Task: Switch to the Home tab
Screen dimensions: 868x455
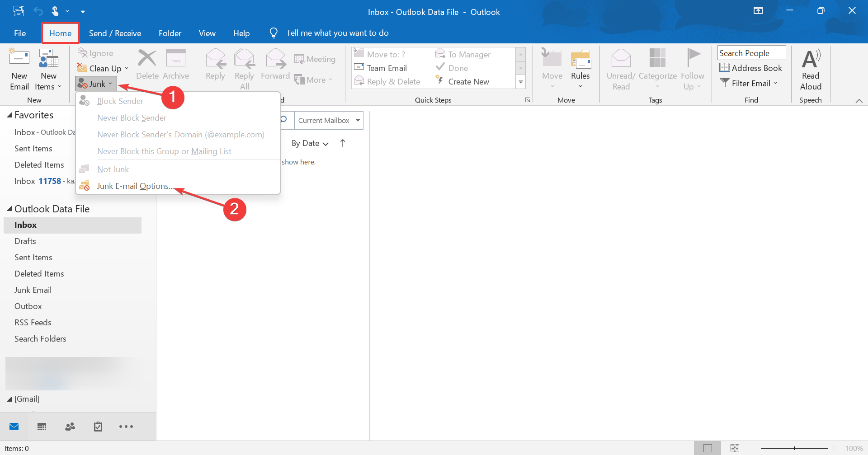Action: click(x=61, y=33)
